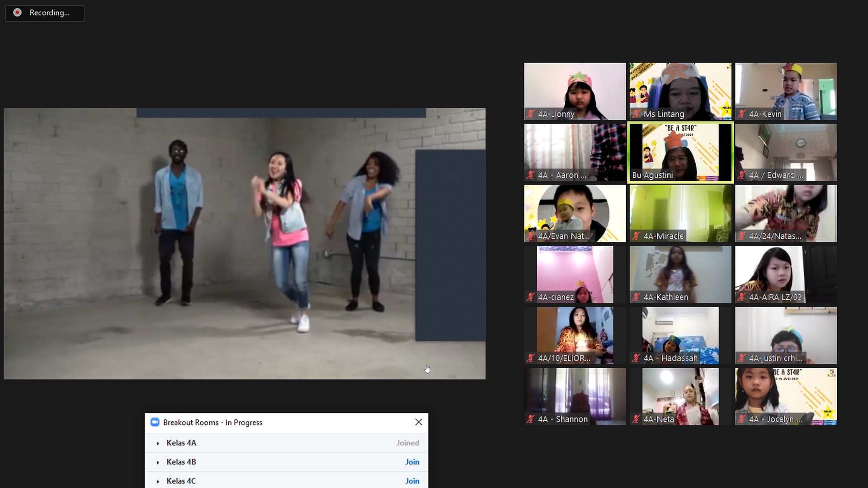Click the Zoom logo in Breakout Rooms panel

155,422
